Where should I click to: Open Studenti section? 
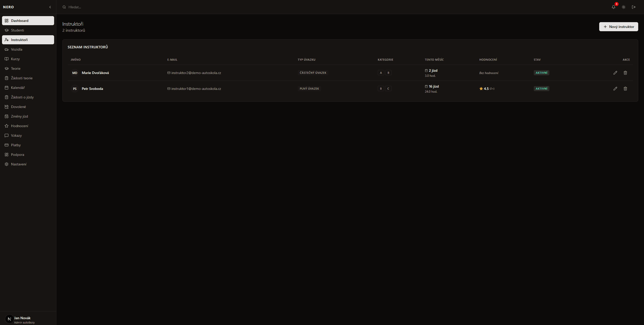(x=17, y=30)
